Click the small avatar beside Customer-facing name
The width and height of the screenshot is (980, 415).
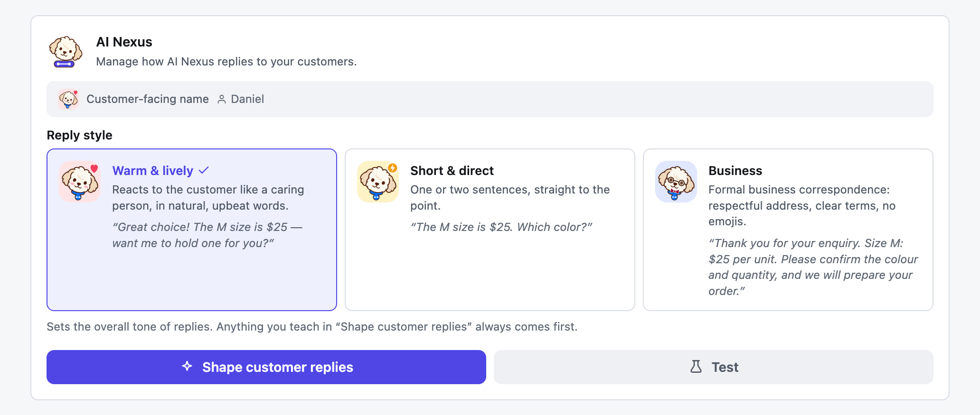click(x=68, y=99)
